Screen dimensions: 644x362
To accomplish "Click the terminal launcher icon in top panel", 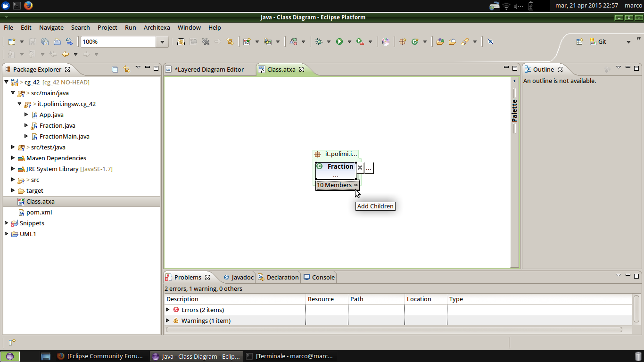I will [x=17, y=6].
